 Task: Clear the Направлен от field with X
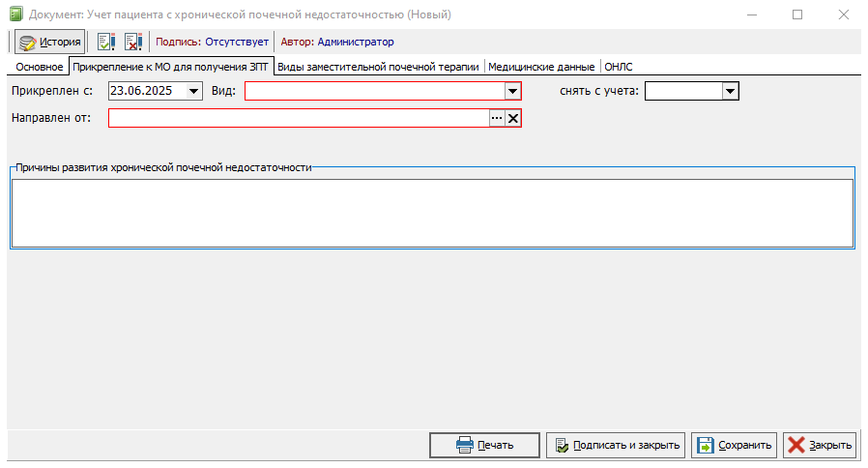pyautogui.click(x=513, y=118)
